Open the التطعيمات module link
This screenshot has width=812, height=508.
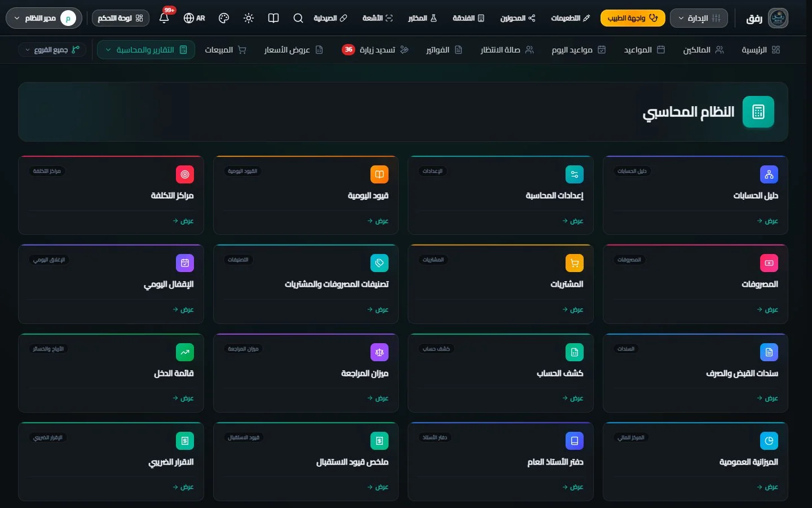(571, 18)
